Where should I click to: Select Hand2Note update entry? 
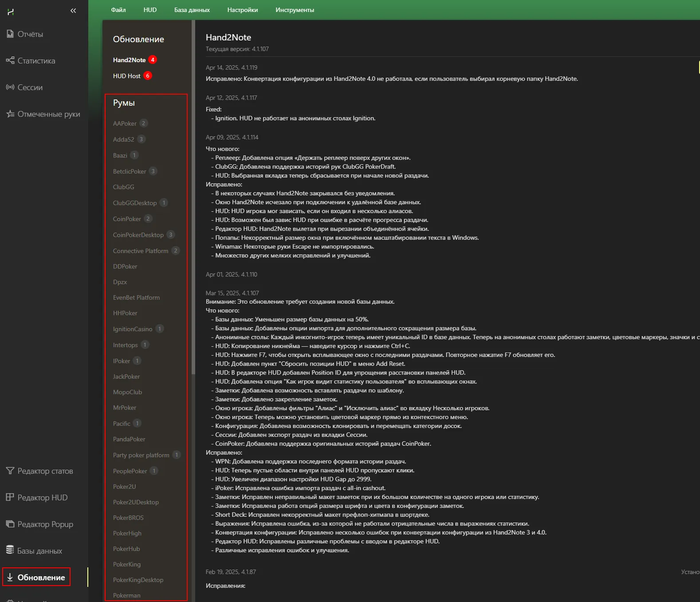pyautogui.click(x=129, y=60)
